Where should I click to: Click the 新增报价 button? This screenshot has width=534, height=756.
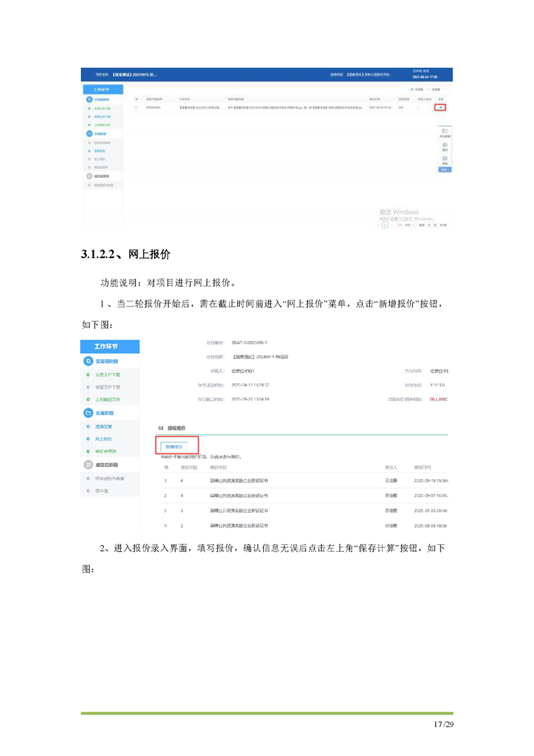[x=174, y=446]
